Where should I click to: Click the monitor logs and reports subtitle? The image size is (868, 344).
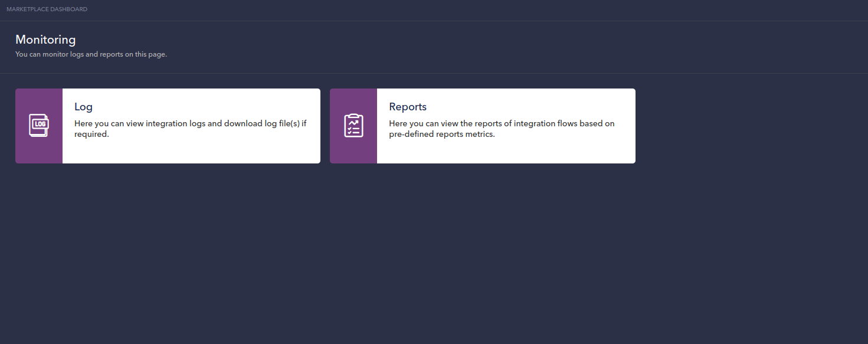[x=91, y=54]
